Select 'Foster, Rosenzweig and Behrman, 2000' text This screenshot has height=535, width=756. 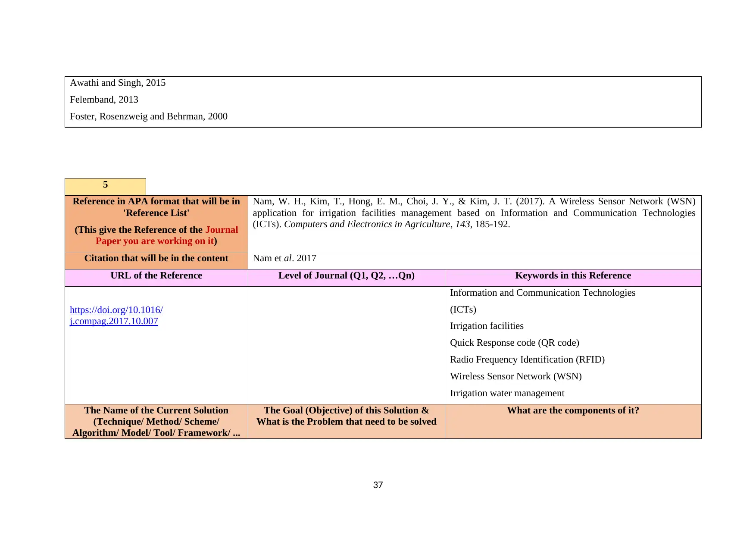click(x=149, y=116)
